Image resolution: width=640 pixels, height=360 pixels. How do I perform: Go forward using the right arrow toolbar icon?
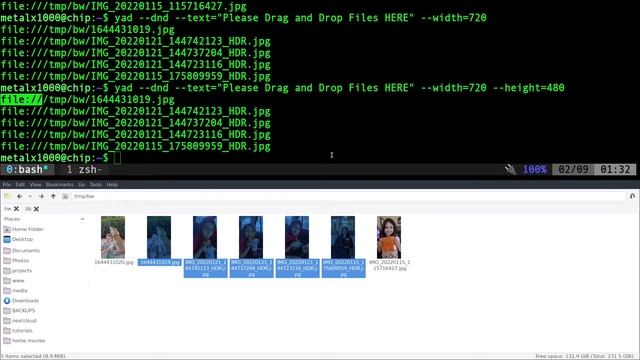(41, 196)
